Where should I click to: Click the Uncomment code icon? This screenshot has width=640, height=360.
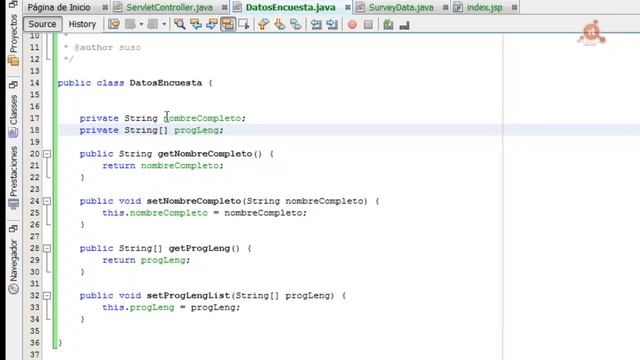click(404, 26)
